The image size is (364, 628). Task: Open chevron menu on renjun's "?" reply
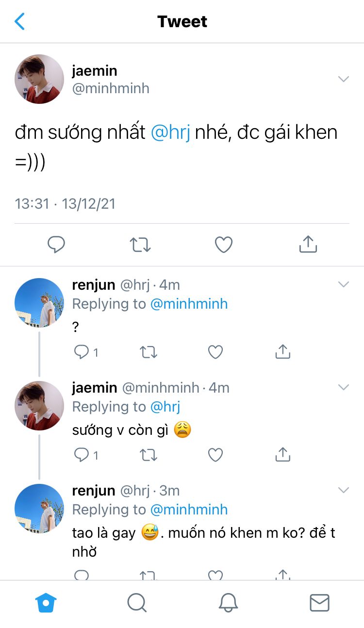coord(343,284)
